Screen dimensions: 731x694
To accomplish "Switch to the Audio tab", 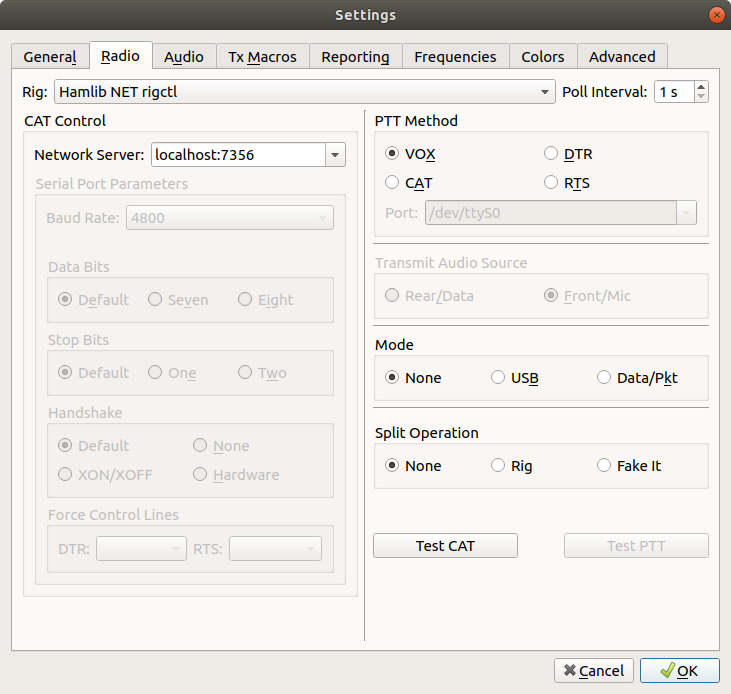I will click(x=184, y=57).
